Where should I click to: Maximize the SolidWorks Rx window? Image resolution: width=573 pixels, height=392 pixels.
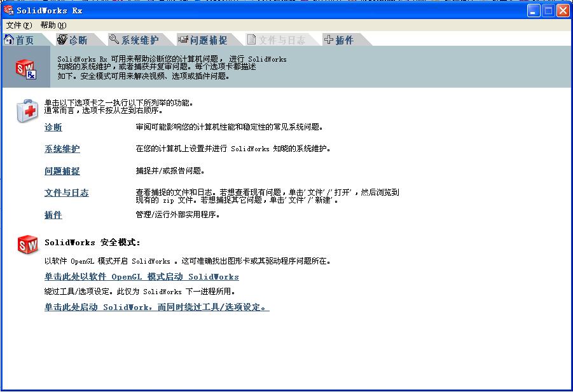(549, 11)
